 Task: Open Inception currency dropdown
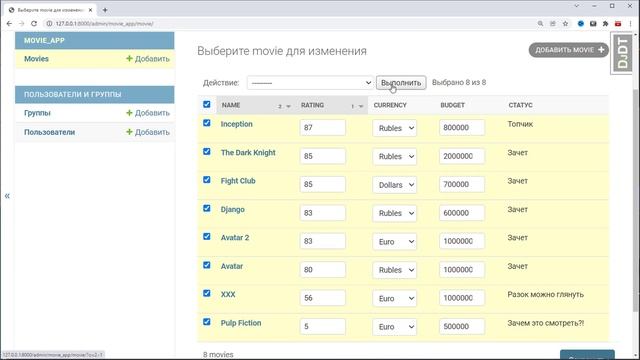[x=394, y=128]
